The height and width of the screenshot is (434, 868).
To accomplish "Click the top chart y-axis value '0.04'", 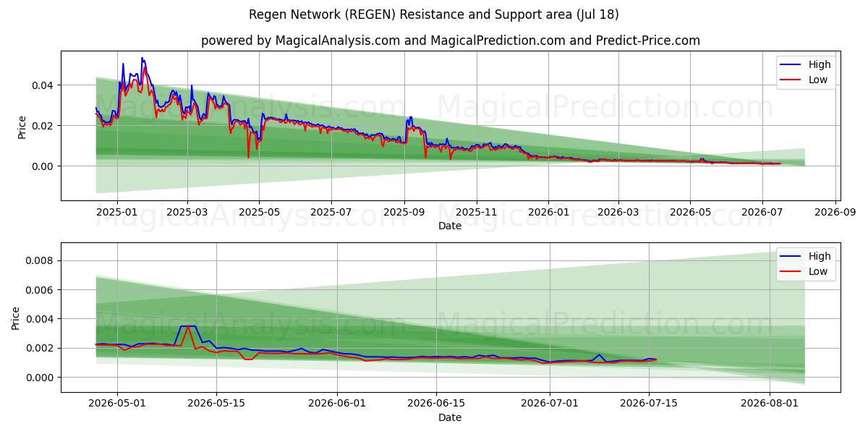I will (44, 85).
